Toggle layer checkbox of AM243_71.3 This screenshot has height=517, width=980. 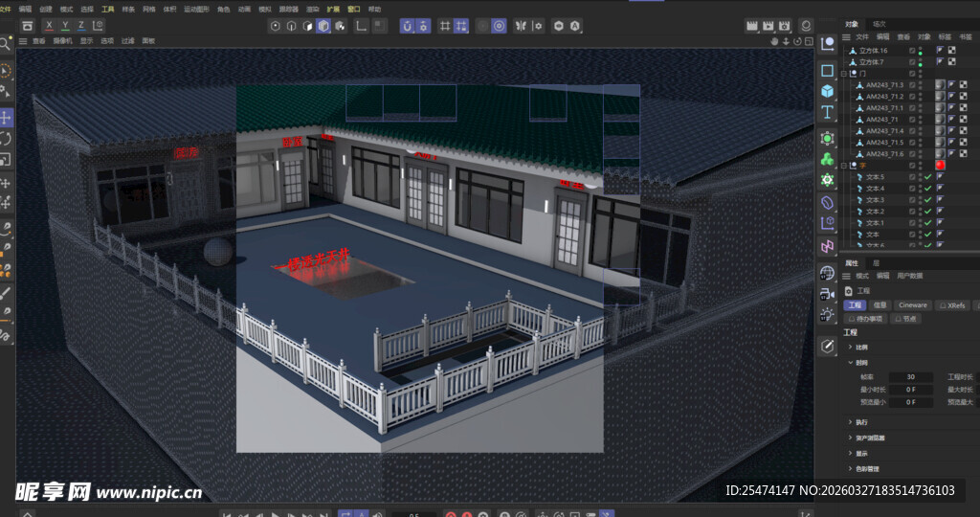(912, 85)
